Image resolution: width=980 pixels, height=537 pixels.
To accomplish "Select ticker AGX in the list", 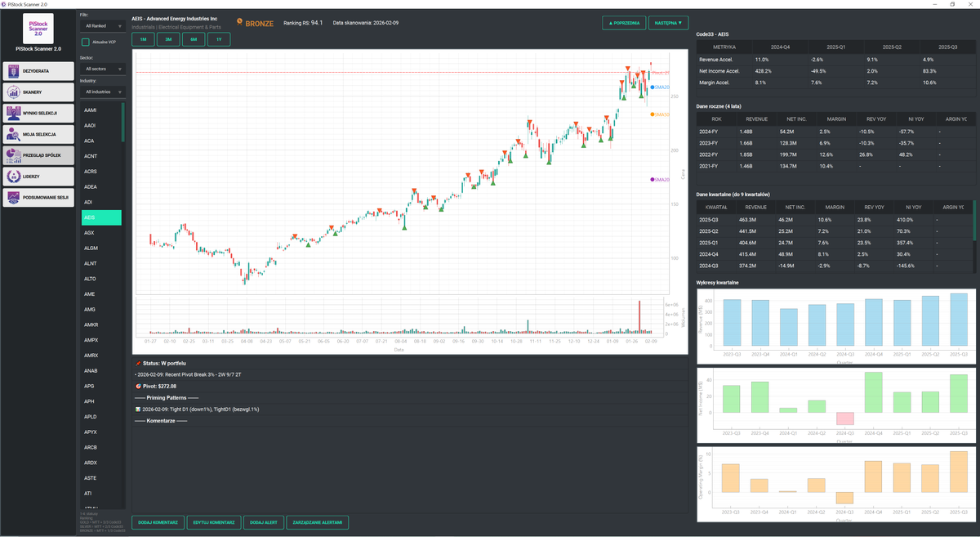I will tap(101, 233).
